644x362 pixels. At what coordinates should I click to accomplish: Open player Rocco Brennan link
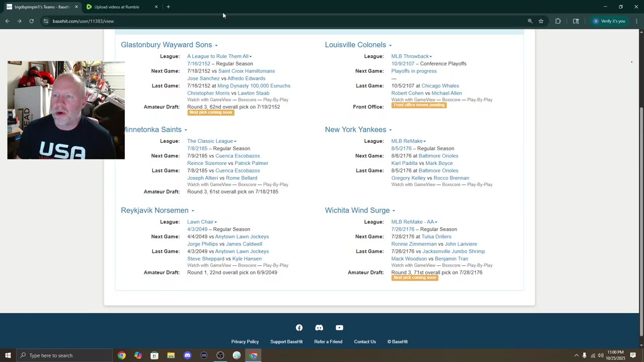pyautogui.click(x=451, y=178)
